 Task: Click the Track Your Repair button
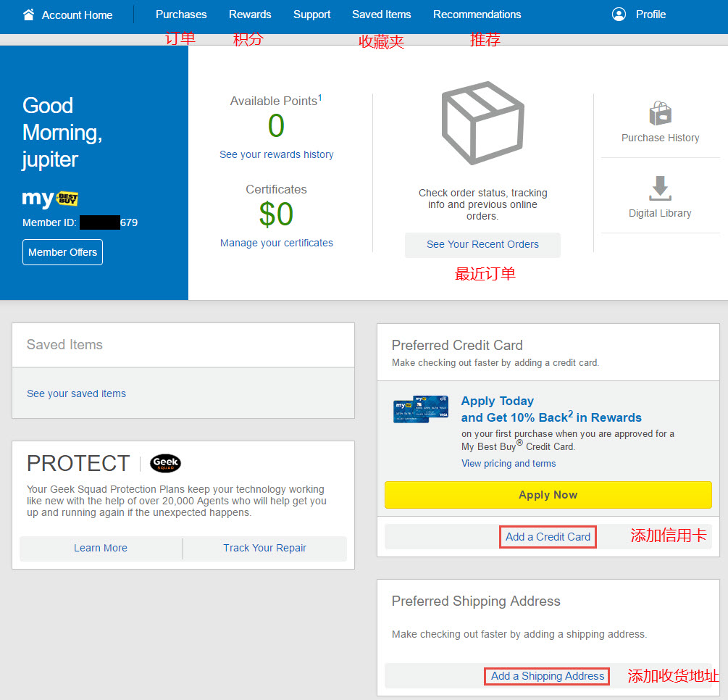tap(264, 548)
